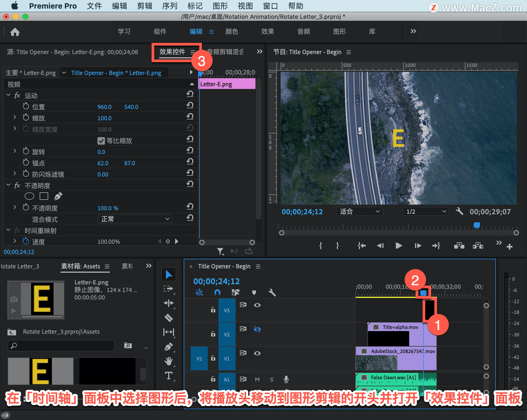Select the Razor tool in toolbar
Viewport: 527px width, 420px height.
[x=169, y=318]
